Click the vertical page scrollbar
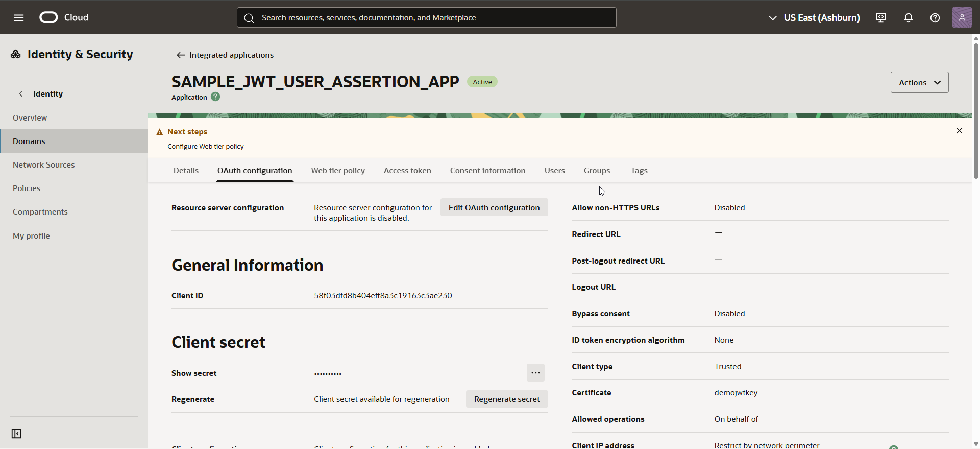980x449 pixels. pos(976,110)
